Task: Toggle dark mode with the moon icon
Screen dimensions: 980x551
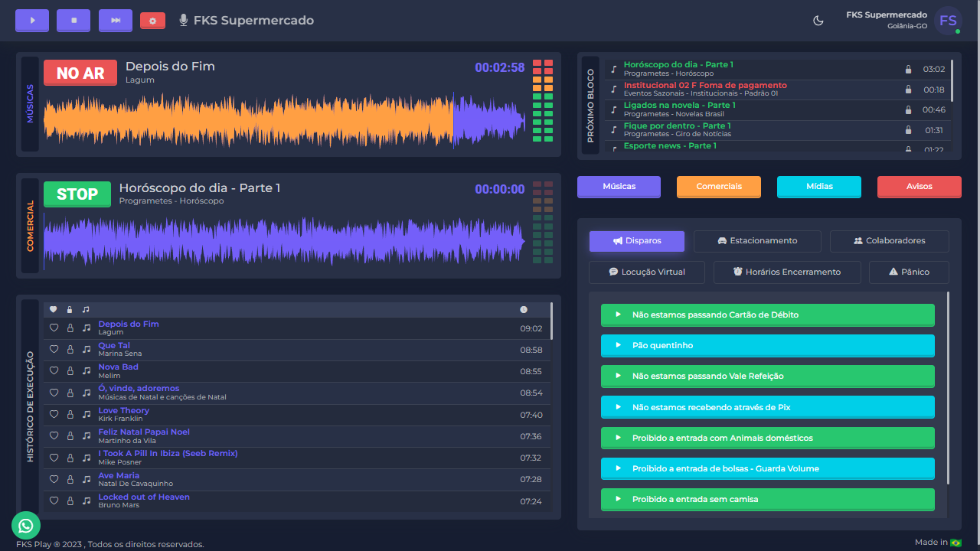Action: click(x=818, y=21)
